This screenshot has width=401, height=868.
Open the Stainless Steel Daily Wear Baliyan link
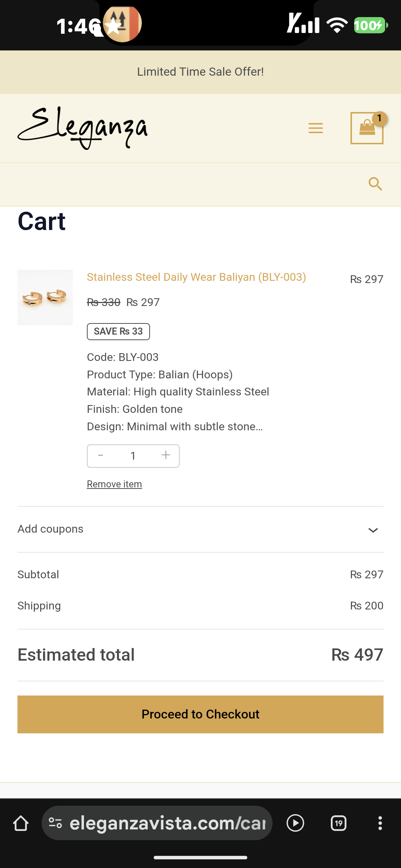pyautogui.click(x=196, y=277)
